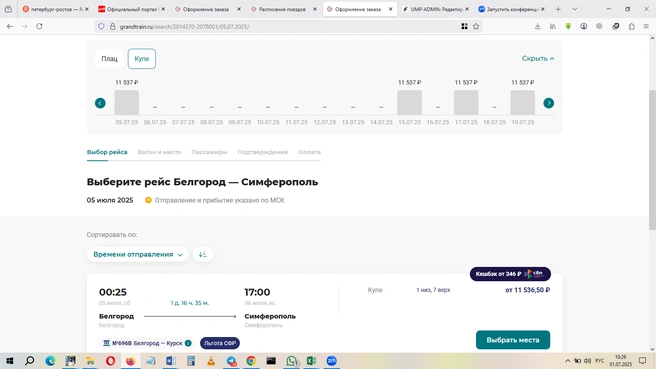Screen dimensions: 656x369
Task: Go to the Выбор рейса step
Action: coord(107,152)
